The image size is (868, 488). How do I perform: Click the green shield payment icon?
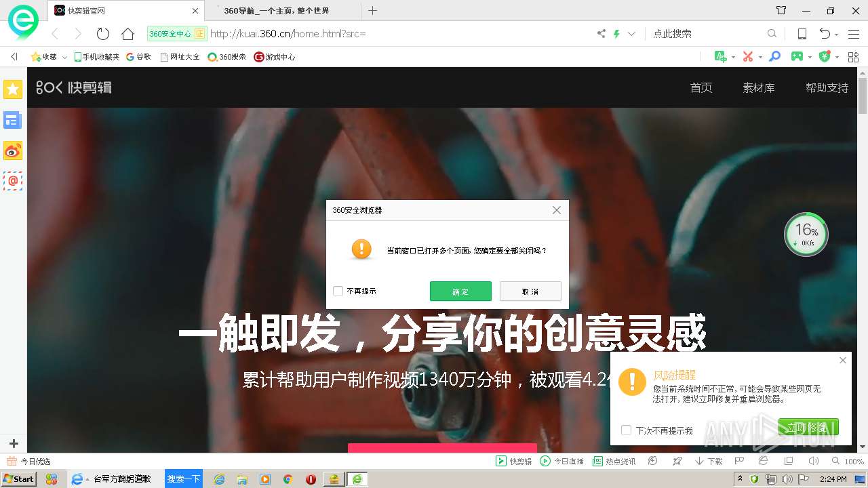click(x=825, y=56)
